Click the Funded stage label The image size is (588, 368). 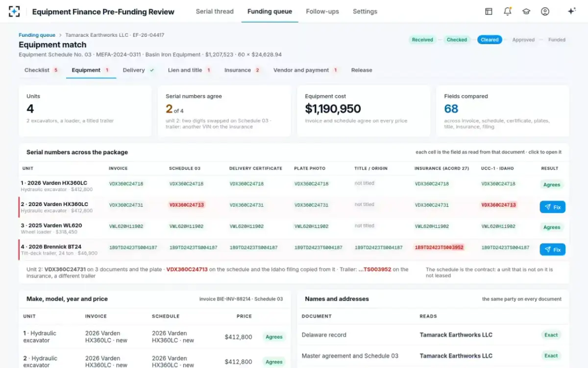557,40
